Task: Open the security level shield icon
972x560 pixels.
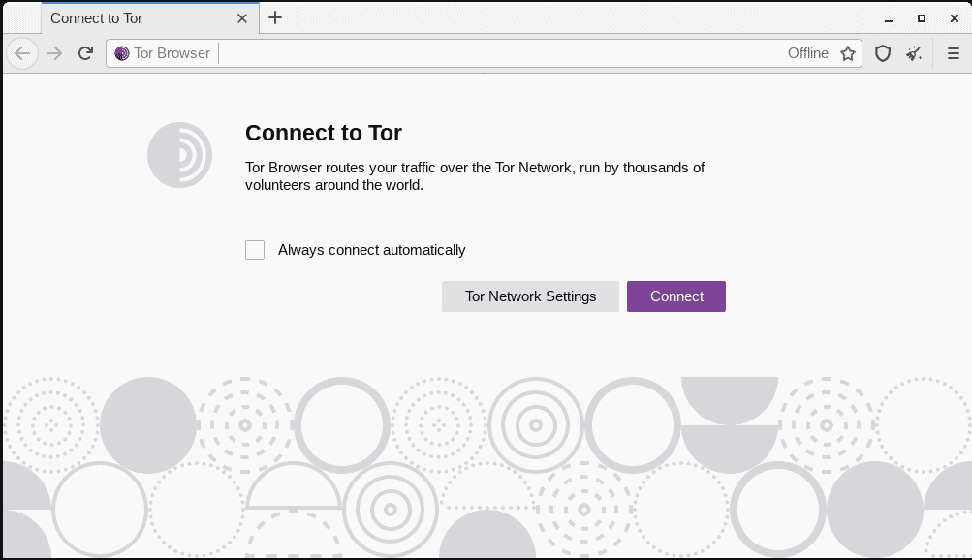Action: coord(883,53)
